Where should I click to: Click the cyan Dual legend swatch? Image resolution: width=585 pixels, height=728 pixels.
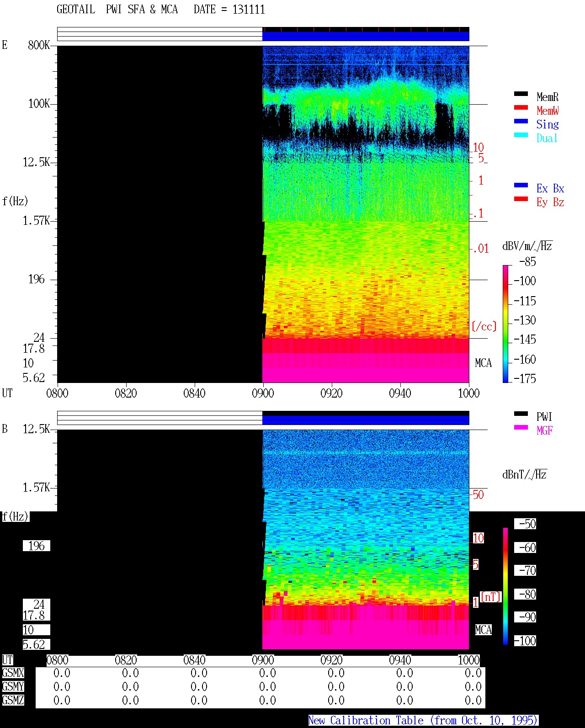coord(521,135)
